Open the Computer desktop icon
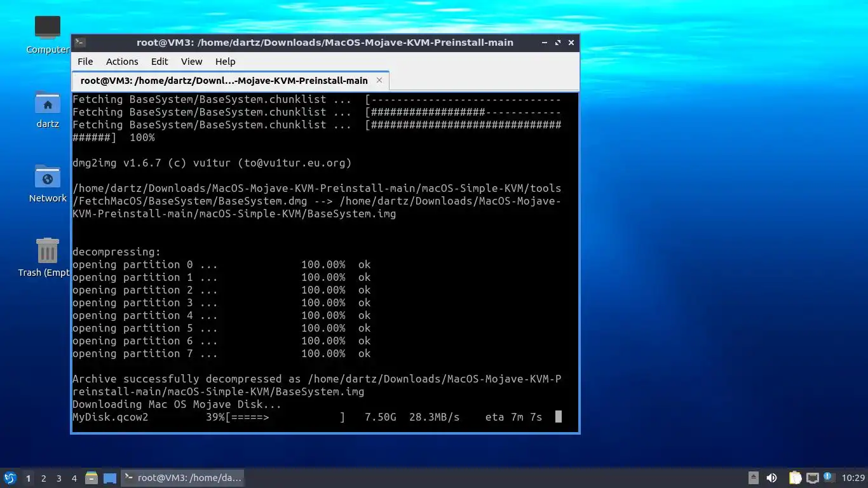This screenshot has width=868, height=488. (x=48, y=35)
